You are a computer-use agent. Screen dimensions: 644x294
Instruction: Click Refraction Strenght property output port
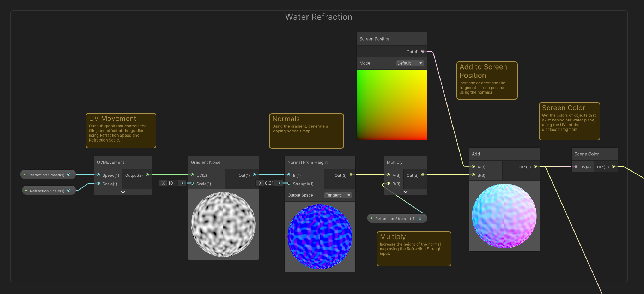pyautogui.click(x=420, y=218)
